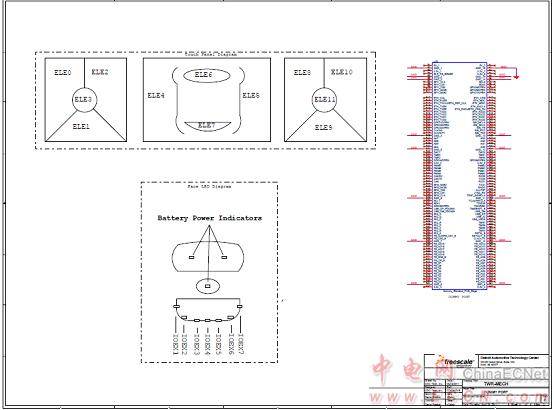Screen dimensions: 554x410
Task: Click the ELE10 pad label
Action: tap(342, 72)
